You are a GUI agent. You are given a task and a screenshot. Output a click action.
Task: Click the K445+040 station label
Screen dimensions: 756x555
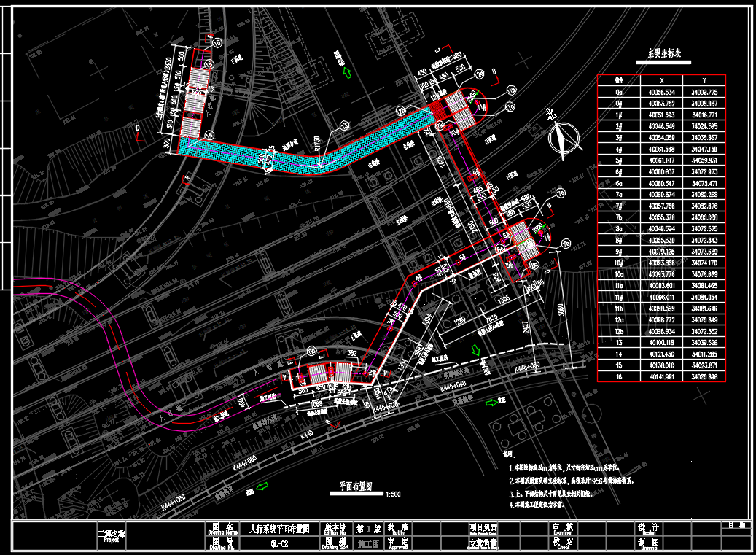click(453, 387)
